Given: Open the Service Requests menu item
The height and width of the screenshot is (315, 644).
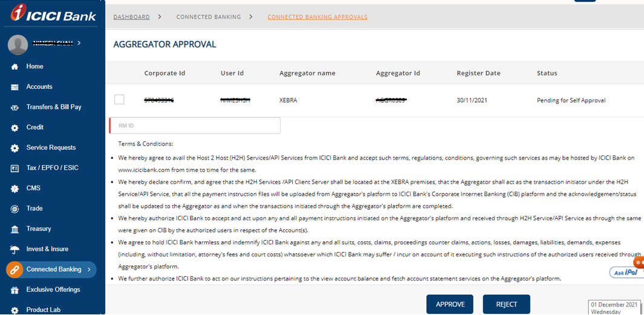Looking at the screenshot, I should (x=51, y=148).
